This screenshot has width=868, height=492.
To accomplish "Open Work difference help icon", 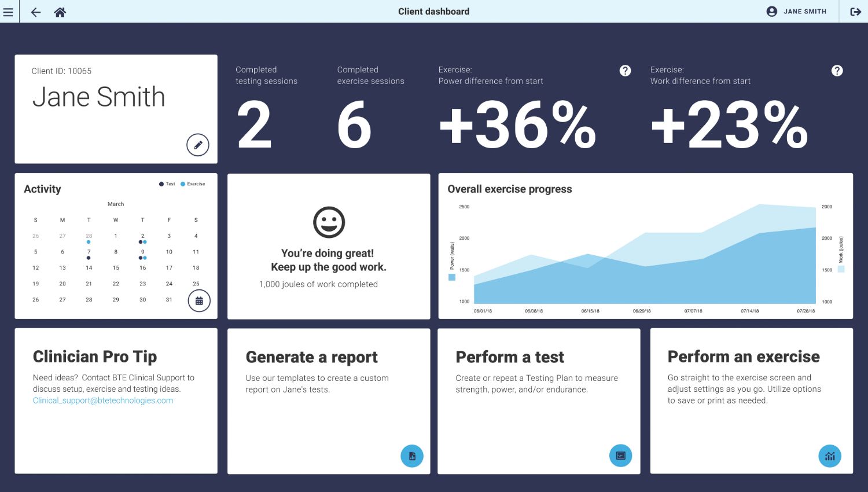I will point(837,71).
